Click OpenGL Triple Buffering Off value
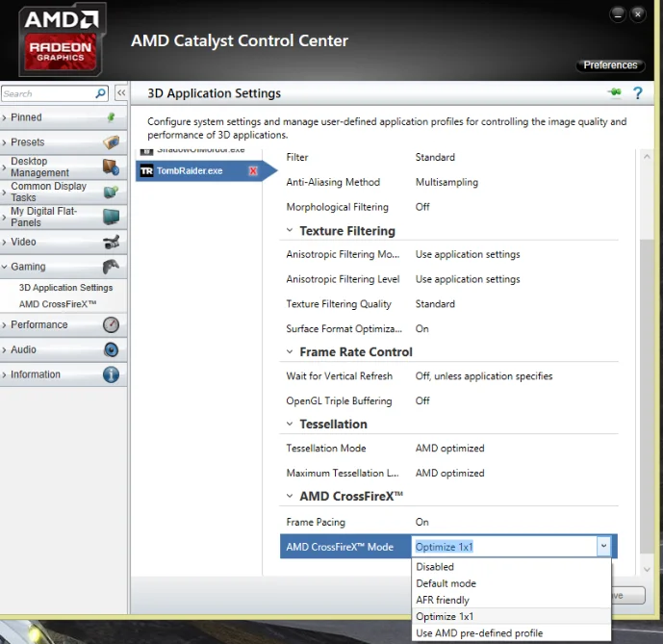This screenshot has width=663, height=644. [x=422, y=400]
